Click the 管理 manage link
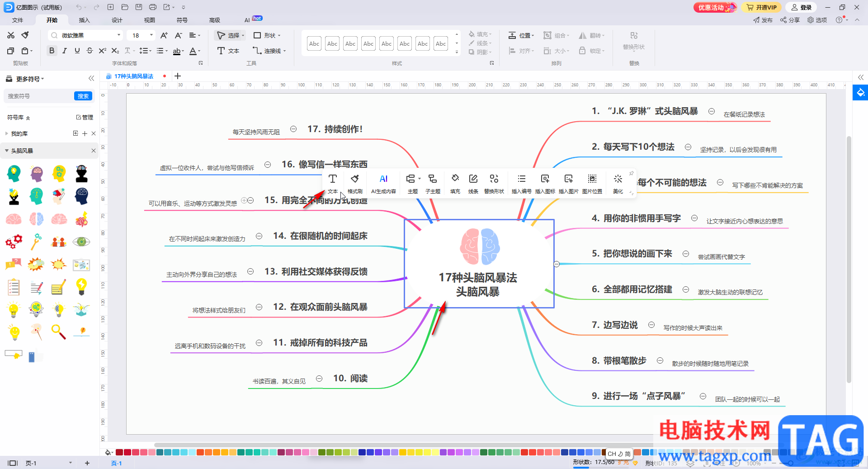 point(85,117)
